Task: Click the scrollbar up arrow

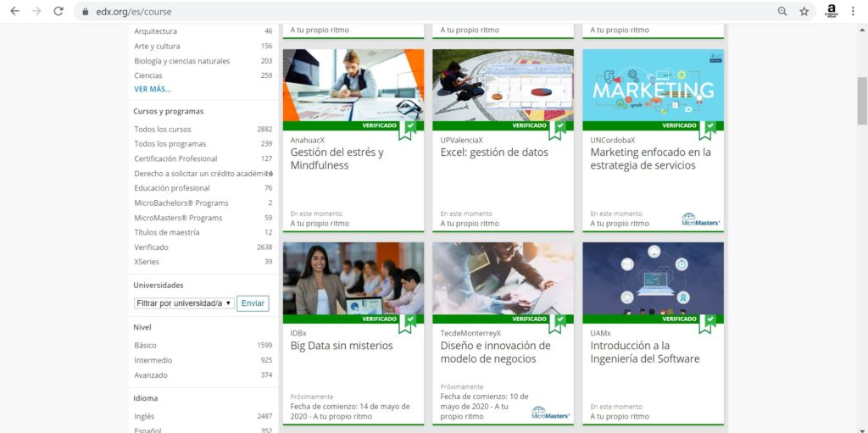Action: (x=862, y=29)
